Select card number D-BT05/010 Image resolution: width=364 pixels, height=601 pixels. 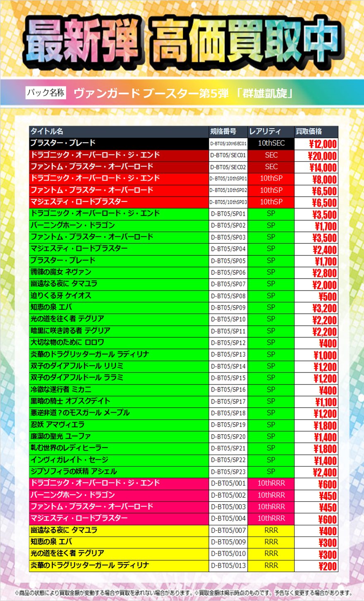(228, 553)
